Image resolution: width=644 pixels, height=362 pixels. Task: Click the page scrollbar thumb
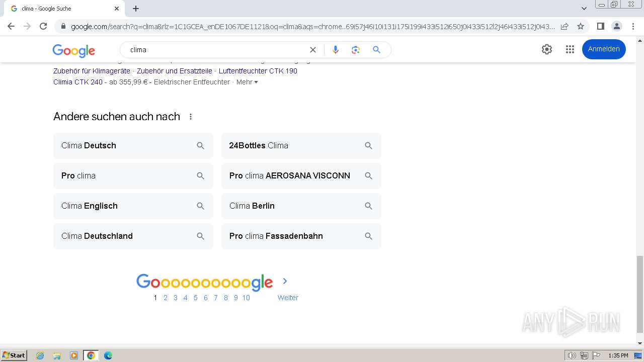tap(639, 294)
